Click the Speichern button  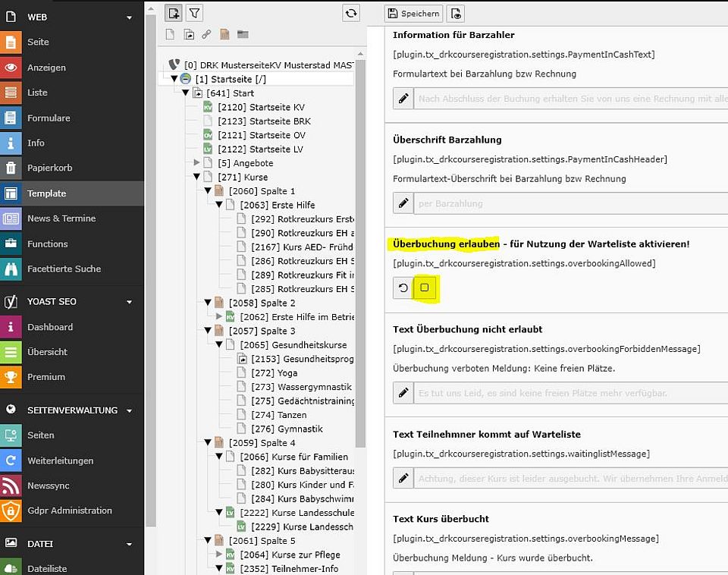pos(413,13)
